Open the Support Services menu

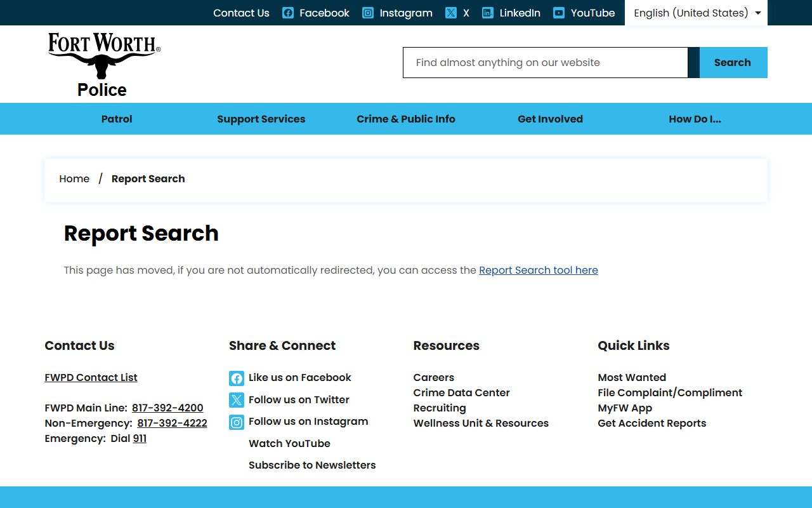[261, 119]
